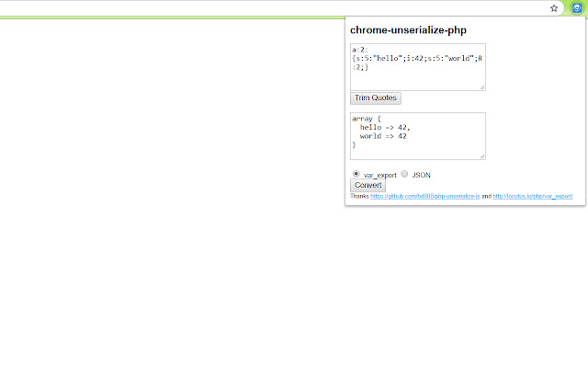Open the github php-unserialize-js link
The width and height of the screenshot is (588, 368).
tap(424, 196)
